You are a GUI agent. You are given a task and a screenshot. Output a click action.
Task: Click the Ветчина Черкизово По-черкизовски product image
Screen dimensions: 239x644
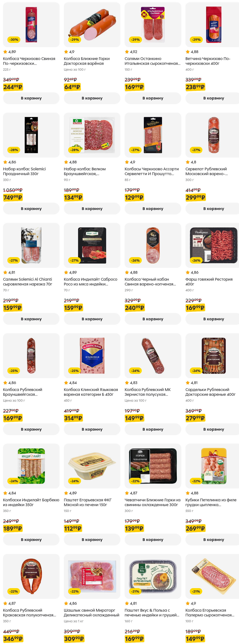(213, 25)
